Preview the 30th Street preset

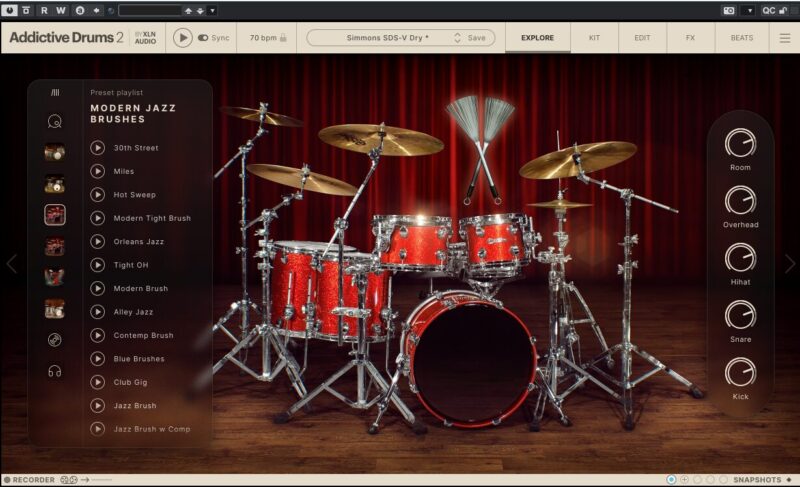click(x=97, y=148)
